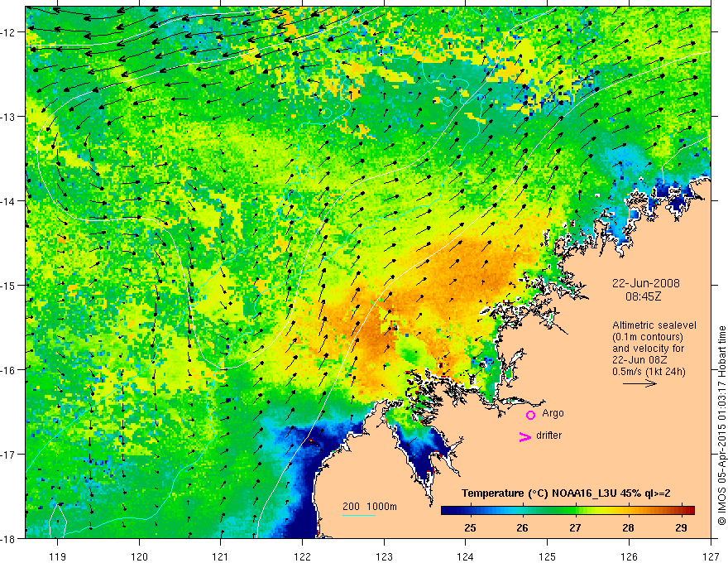Click the 25 value under color bar
Image resolution: width=728 pixels, height=563 pixels.
coord(470,527)
